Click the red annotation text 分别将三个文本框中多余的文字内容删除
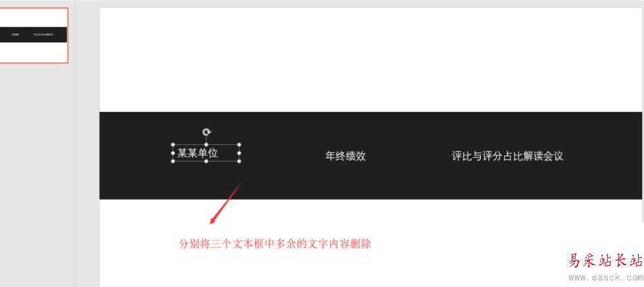The width and height of the screenshot is (644, 287). tap(275, 244)
